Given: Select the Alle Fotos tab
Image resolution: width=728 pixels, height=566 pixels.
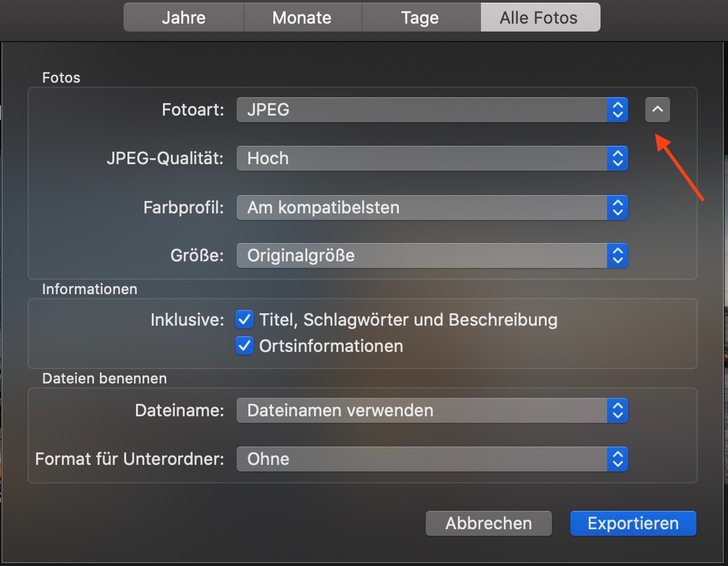Looking at the screenshot, I should click(x=539, y=18).
